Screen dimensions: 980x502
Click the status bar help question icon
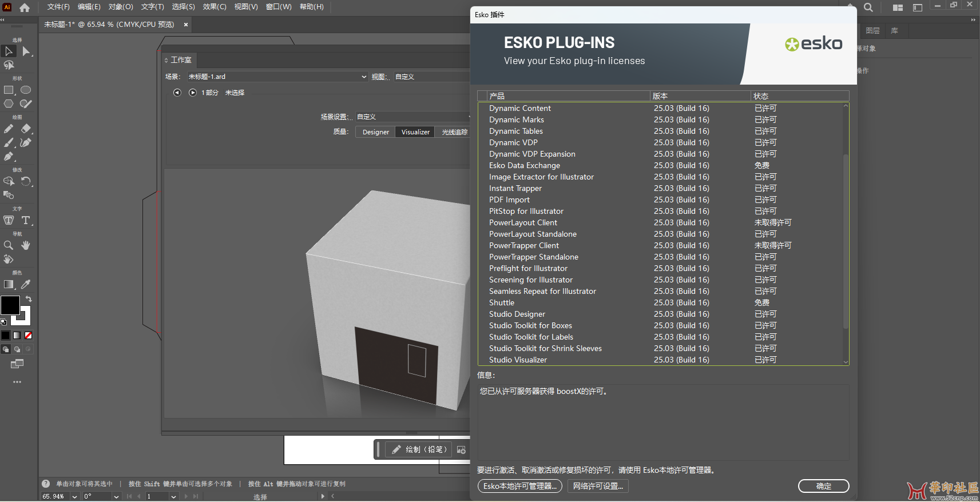pyautogui.click(x=46, y=484)
